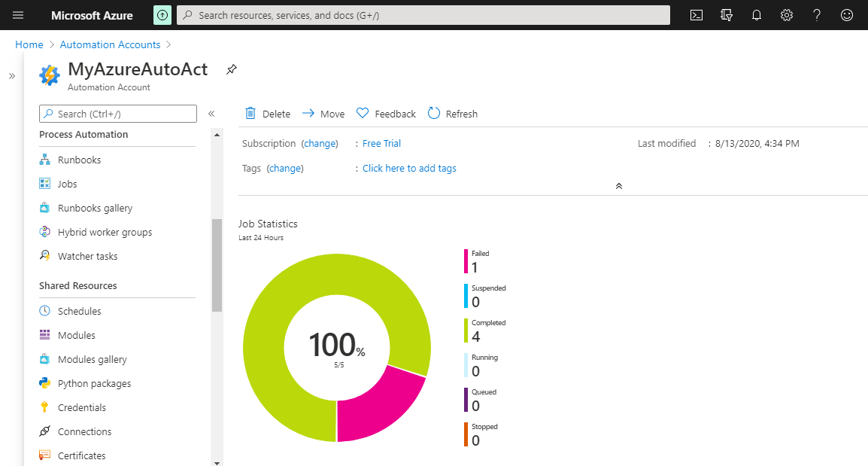Open the hamburger portal menu

click(18, 15)
